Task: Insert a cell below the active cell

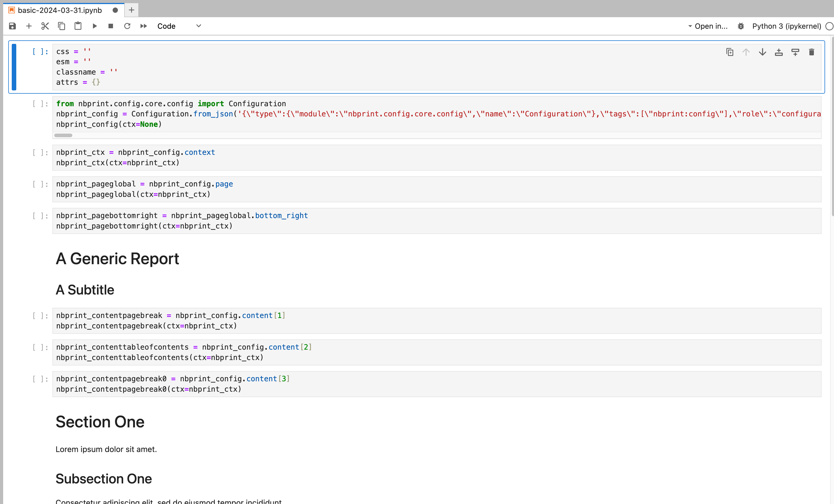Action: pyautogui.click(x=795, y=52)
